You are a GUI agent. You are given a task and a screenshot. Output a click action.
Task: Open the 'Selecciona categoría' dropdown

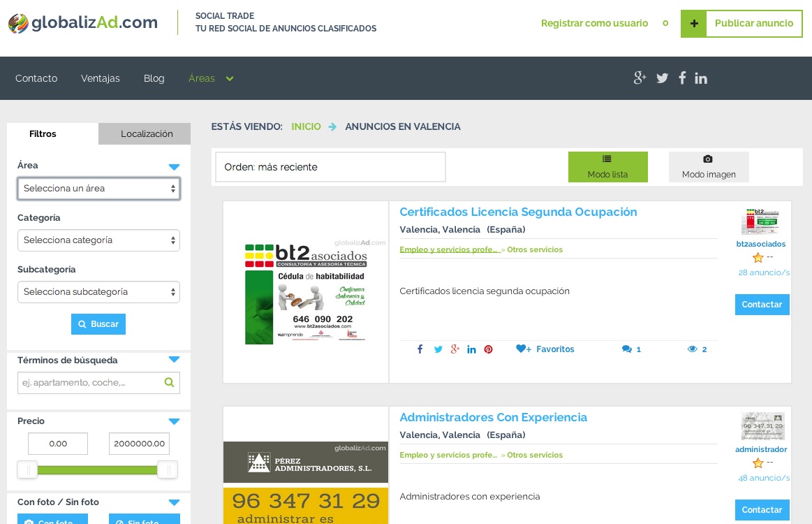(98, 240)
